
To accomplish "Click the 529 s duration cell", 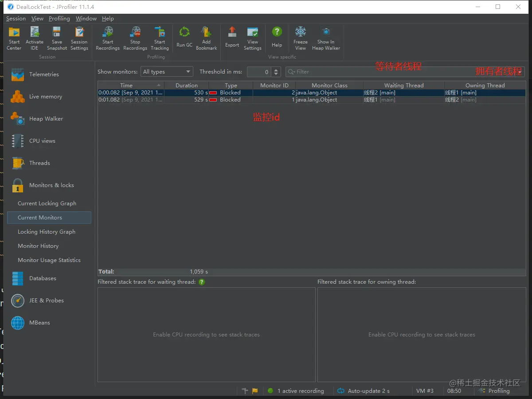I will [x=186, y=100].
